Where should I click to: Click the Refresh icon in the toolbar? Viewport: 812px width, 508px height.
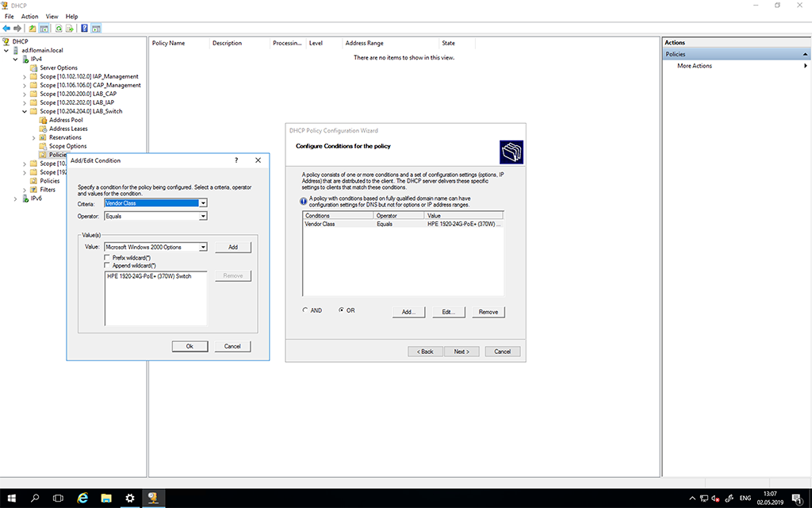pos(58,28)
